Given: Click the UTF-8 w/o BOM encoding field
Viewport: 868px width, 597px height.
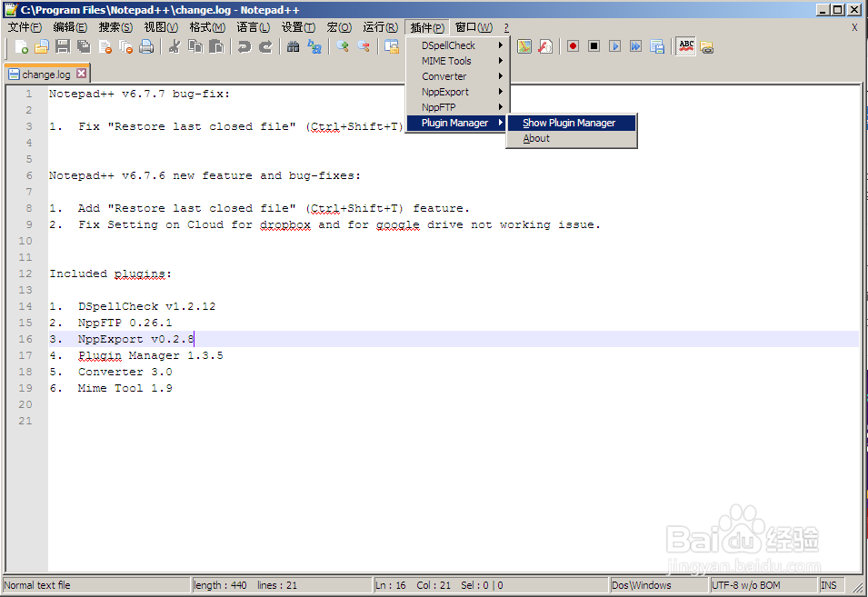Looking at the screenshot, I should (x=763, y=585).
